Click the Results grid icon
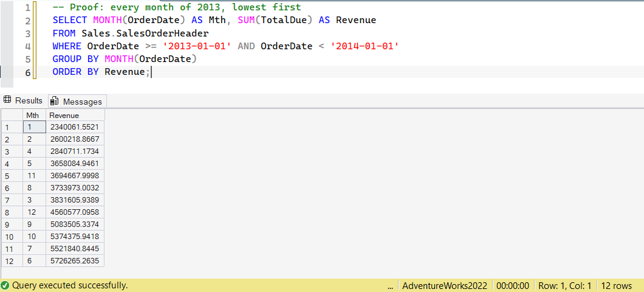The height and width of the screenshot is (292, 644). pyautogui.click(x=7, y=100)
